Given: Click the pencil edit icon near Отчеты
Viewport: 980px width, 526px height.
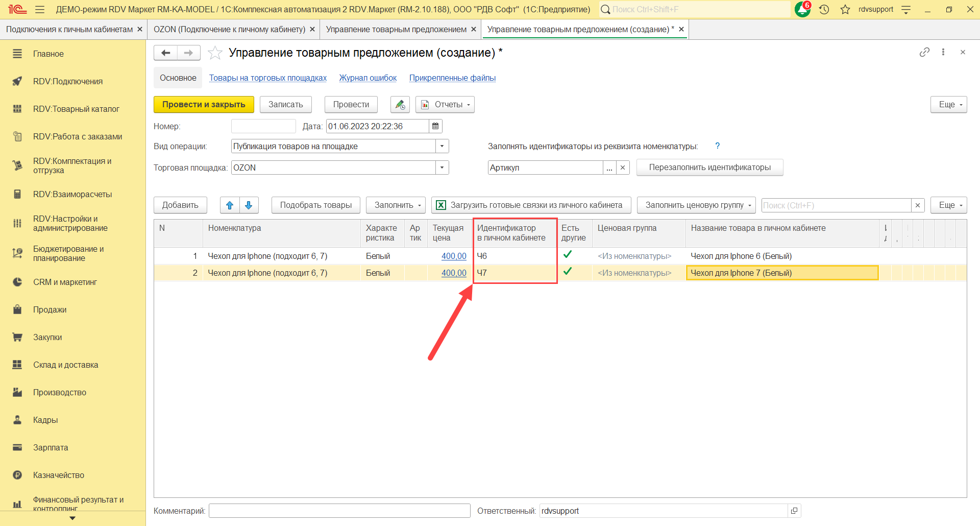Looking at the screenshot, I should coord(400,105).
